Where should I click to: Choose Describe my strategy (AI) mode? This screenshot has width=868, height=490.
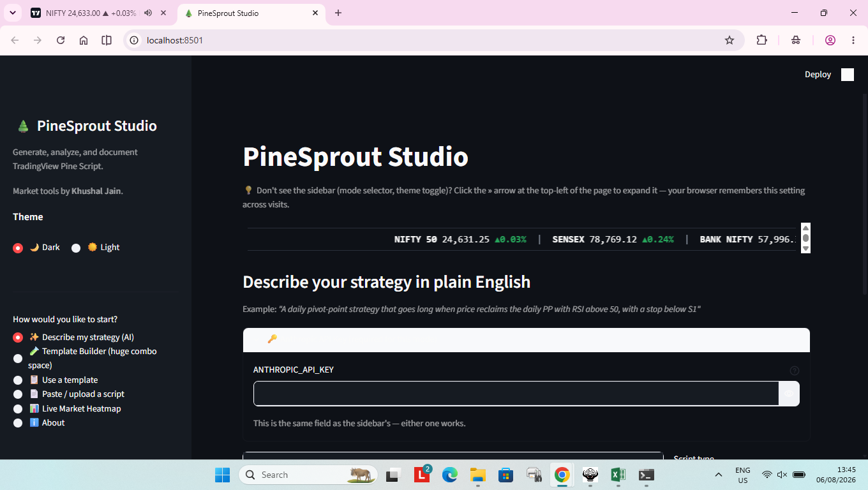click(x=73, y=337)
